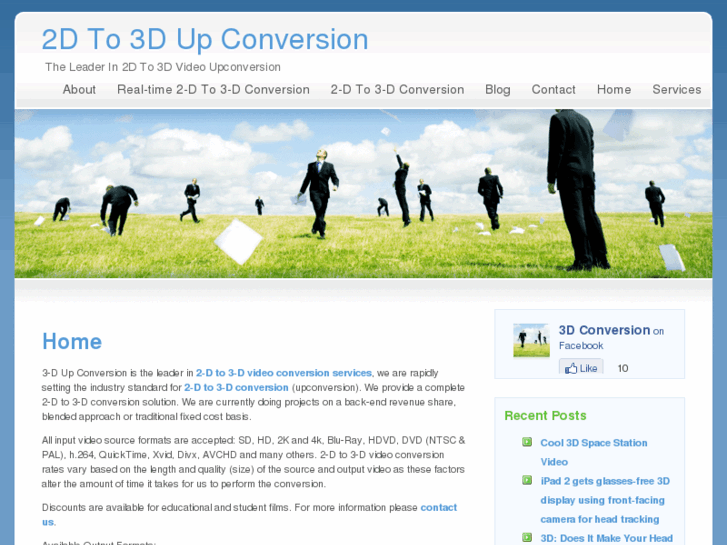Click bullet icon beside iPad 2 glasses-free post
The height and width of the screenshot is (545, 727).
527,480
